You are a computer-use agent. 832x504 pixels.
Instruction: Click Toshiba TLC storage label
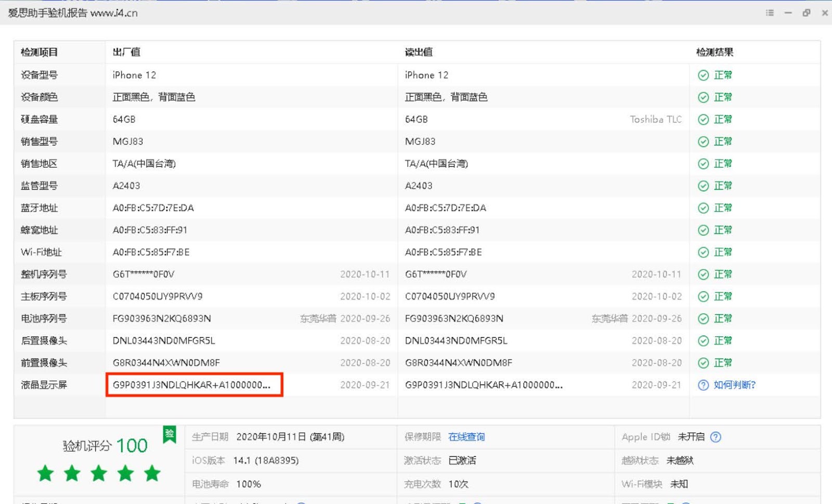[656, 120]
